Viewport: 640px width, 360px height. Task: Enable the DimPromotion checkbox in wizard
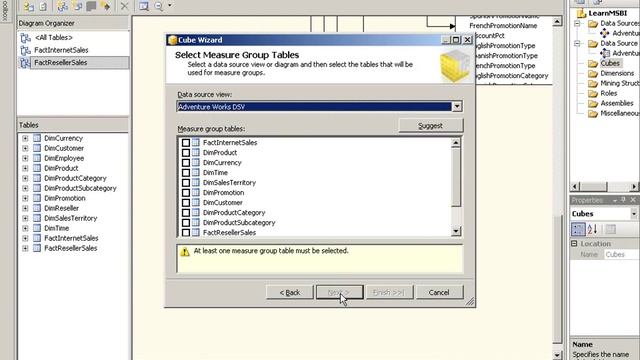coord(186,193)
